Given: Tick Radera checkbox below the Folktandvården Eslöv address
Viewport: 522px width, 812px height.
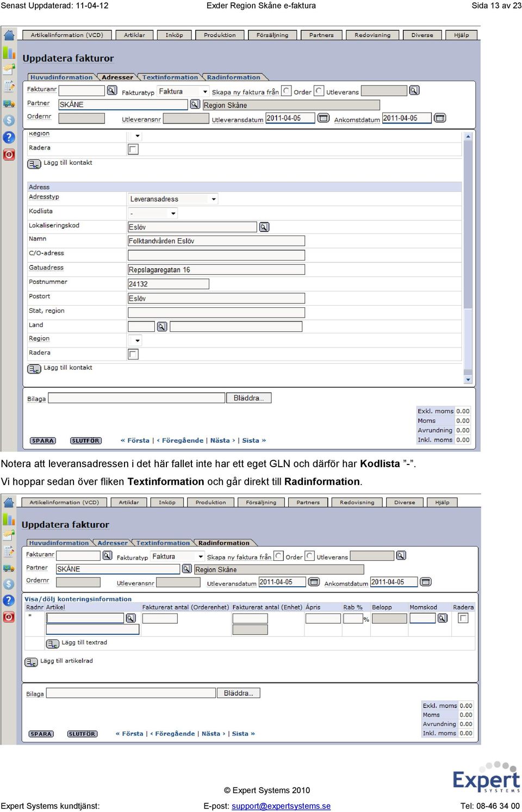Looking at the screenshot, I should 133,354.
